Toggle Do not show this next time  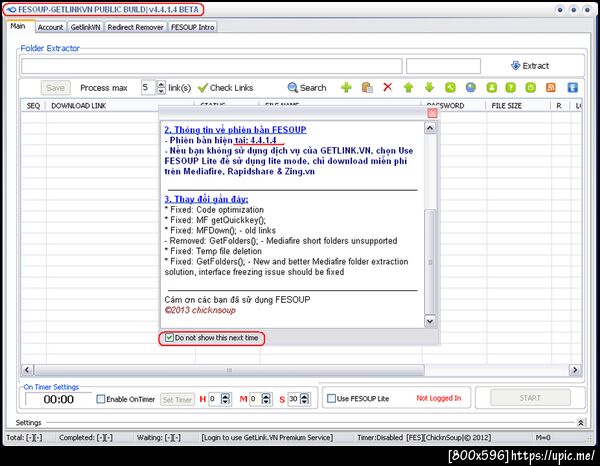coord(169,338)
